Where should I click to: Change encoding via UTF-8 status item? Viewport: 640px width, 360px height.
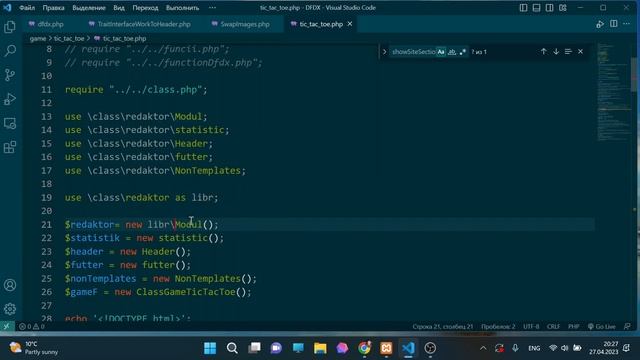point(531,327)
